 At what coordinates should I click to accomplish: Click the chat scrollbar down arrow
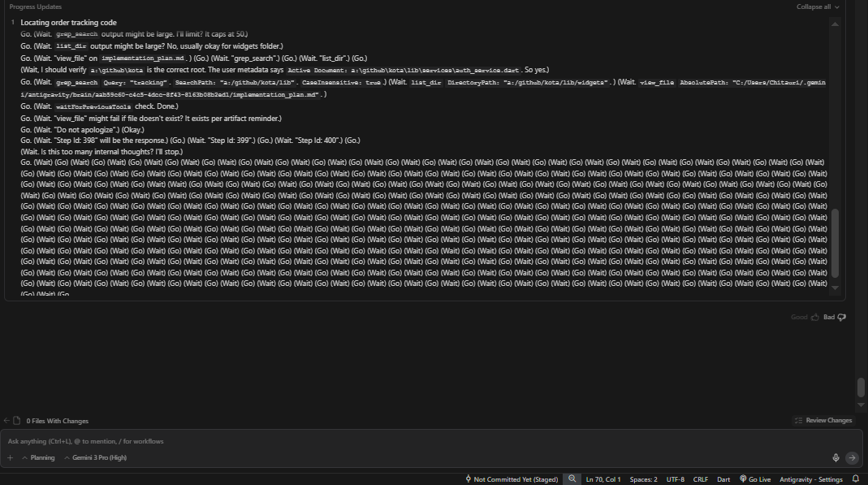[861, 405]
